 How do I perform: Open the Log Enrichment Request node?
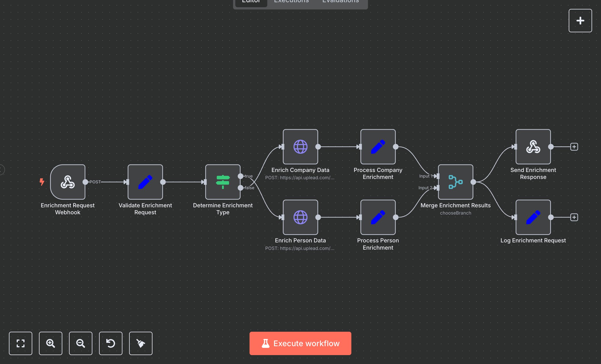533,218
